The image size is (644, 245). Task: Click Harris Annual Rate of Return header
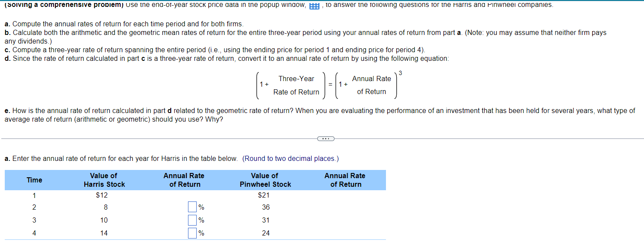click(184, 180)
